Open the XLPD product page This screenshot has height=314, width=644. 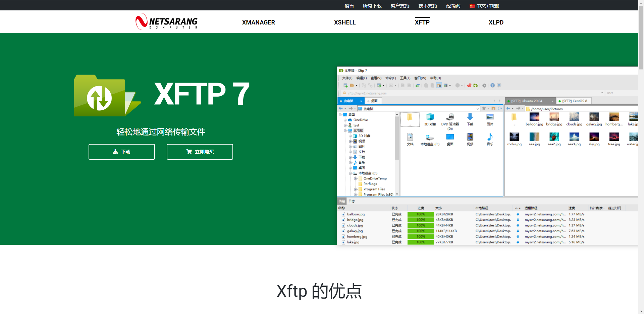point(496,22)
